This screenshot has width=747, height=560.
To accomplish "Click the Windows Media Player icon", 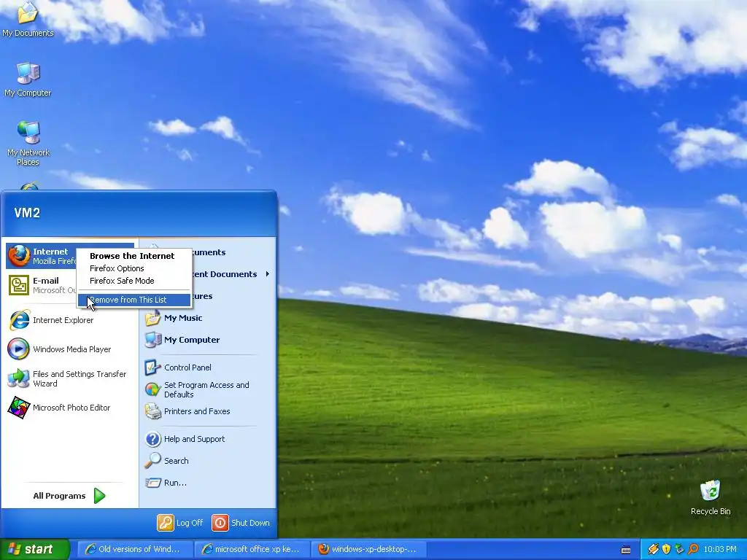I will point(18,349).
